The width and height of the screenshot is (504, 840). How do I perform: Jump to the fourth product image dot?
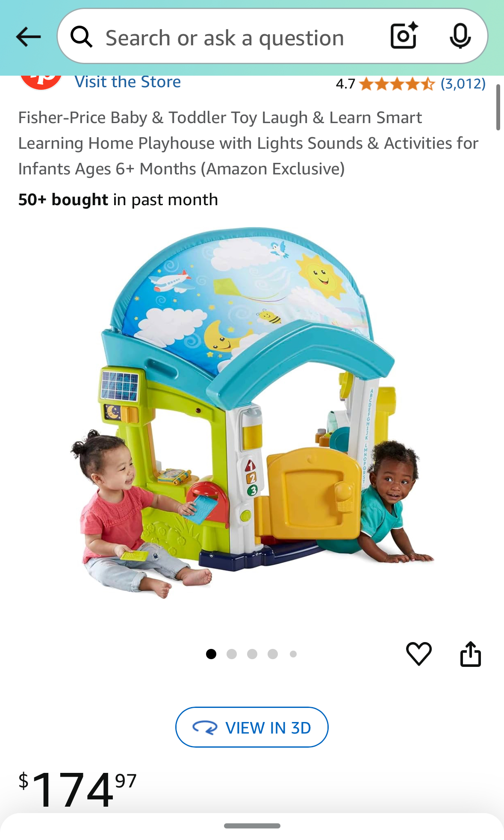coord(273,654)
